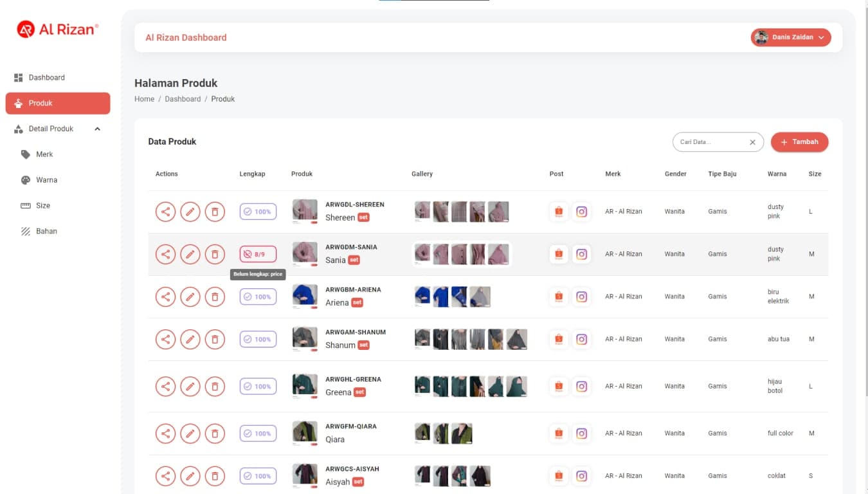Click Ariena 100% completeness badge
Screen dimensions: 868x494
click(258, 297)
